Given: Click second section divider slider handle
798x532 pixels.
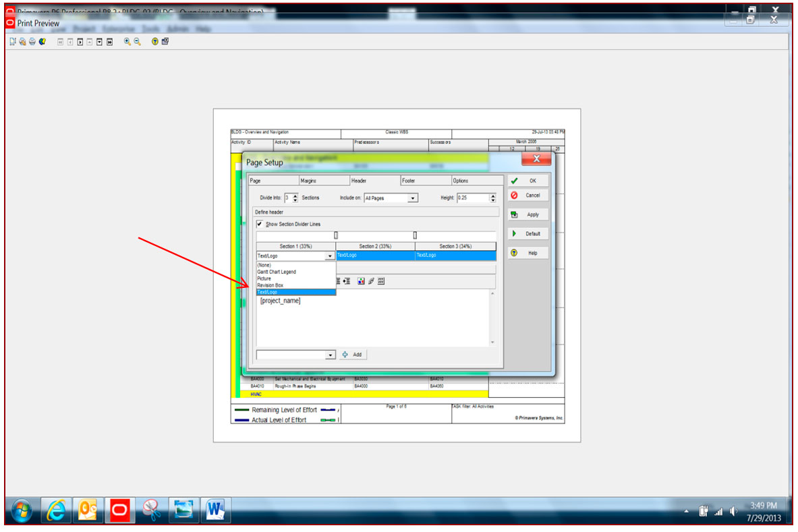Looking at the screenshot, I should (416, 235).
